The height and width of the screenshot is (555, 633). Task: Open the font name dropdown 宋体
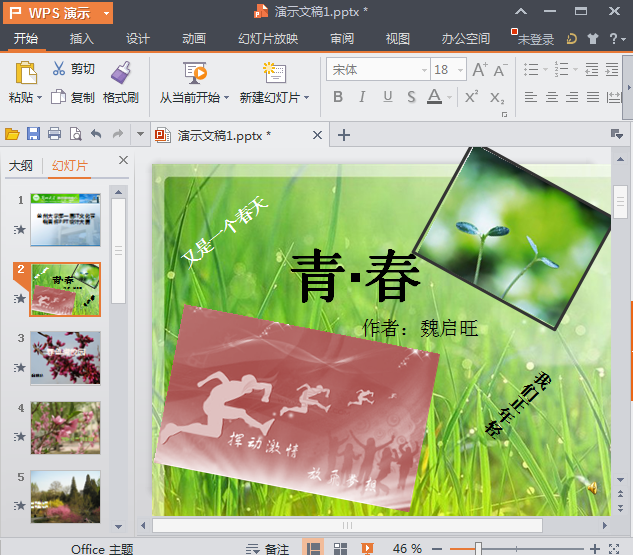click(424, 70)
